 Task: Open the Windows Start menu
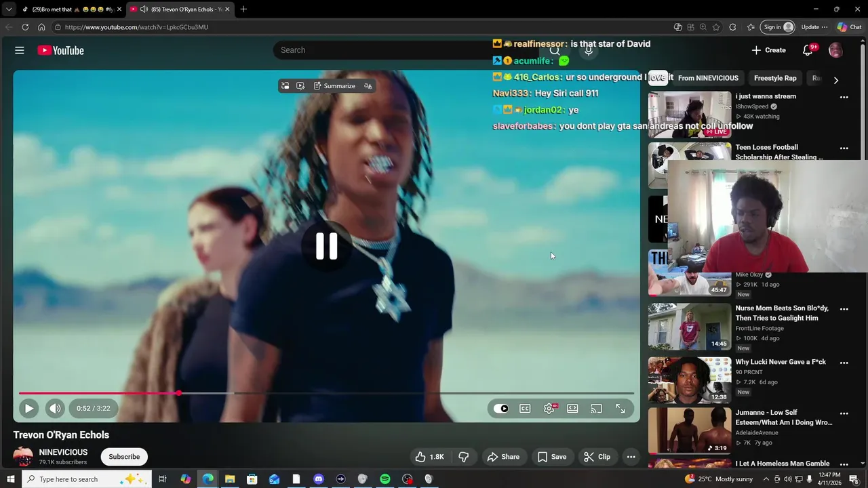click(10, 479)
